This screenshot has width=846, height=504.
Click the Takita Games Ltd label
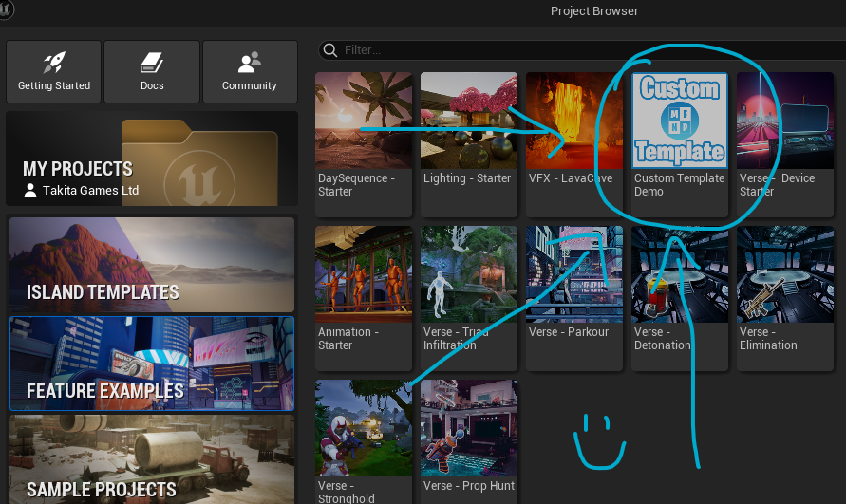90,191
